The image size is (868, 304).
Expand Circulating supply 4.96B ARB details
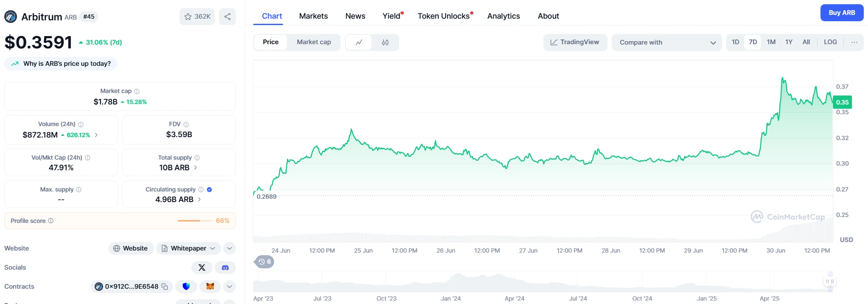[199, 200]
